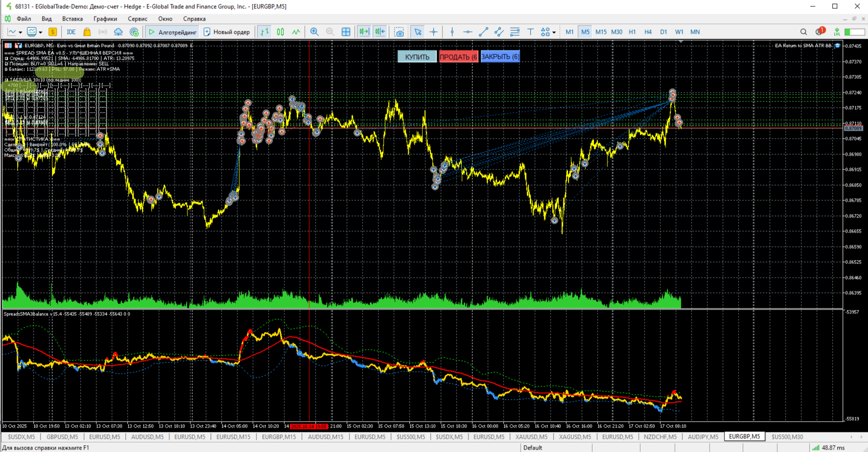Click the current price label 0.87089
Screen dimensions: 868x452
click(853, 128)
